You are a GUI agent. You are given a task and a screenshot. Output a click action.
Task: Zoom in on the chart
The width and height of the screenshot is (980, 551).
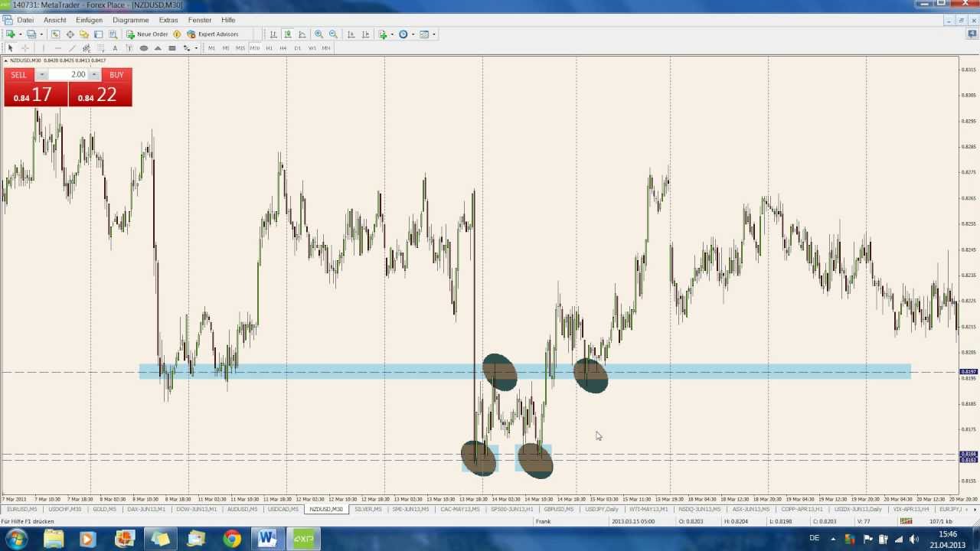(318, 34)
